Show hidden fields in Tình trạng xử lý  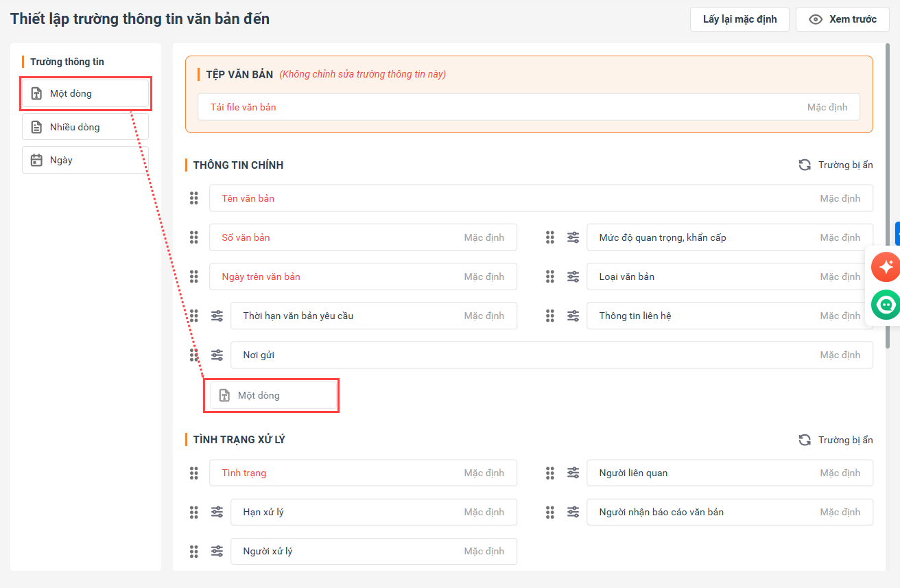(x=836, y=440)
